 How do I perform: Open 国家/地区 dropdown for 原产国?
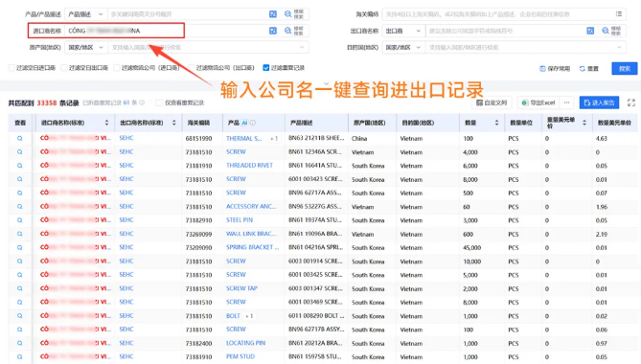coord(86,47)
